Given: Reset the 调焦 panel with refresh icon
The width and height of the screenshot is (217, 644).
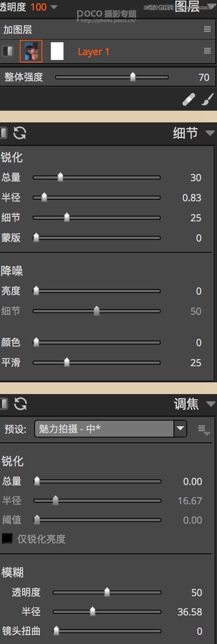Looking at the screenshot, I should coord(20,403).
